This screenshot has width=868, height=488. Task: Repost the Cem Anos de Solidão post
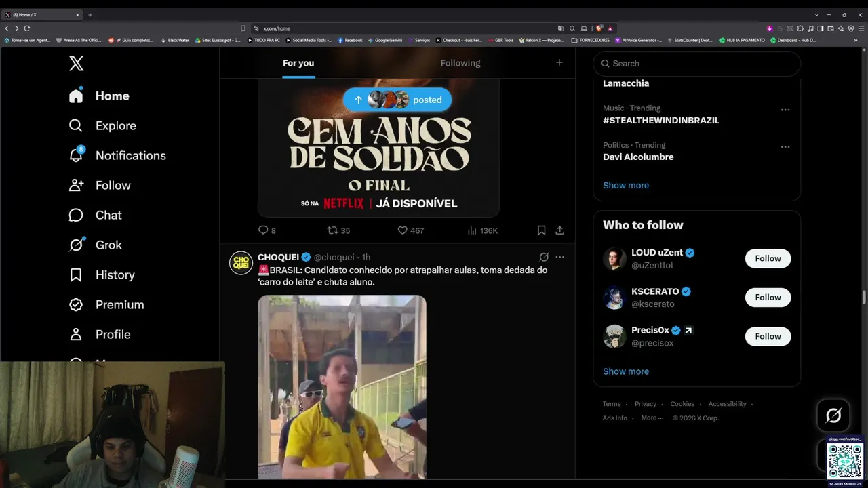point(338,230)
